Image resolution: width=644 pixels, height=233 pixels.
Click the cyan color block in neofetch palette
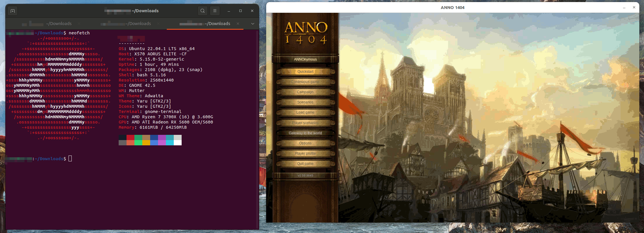170,137
